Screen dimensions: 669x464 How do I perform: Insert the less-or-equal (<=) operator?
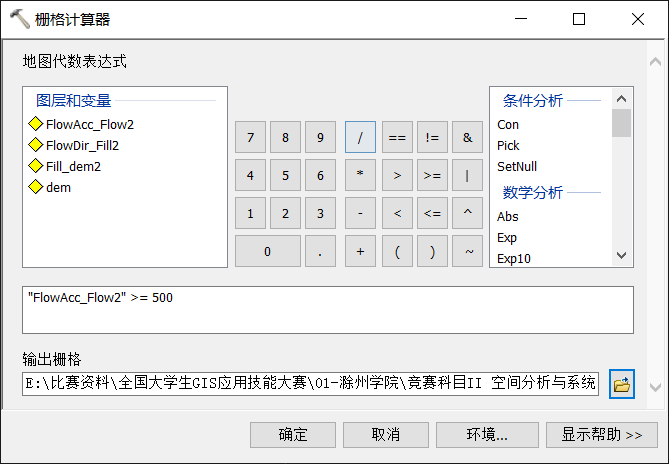(x=432, y=213)
